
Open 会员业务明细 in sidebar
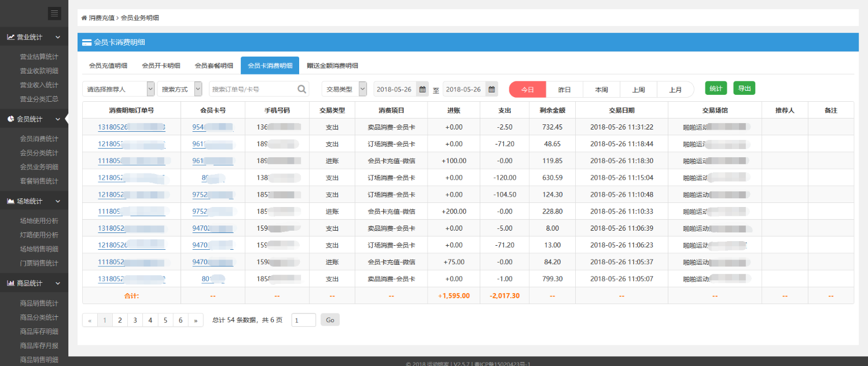click(39, 167)
